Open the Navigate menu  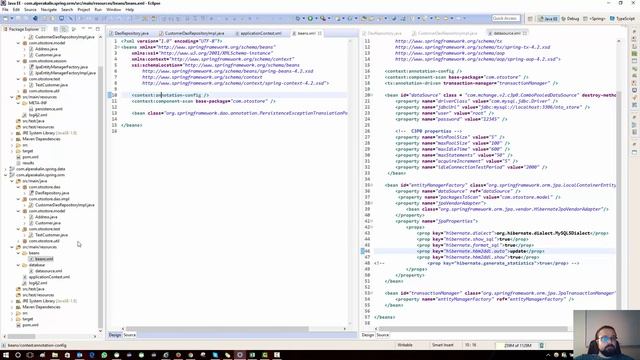tap(49, 9)
